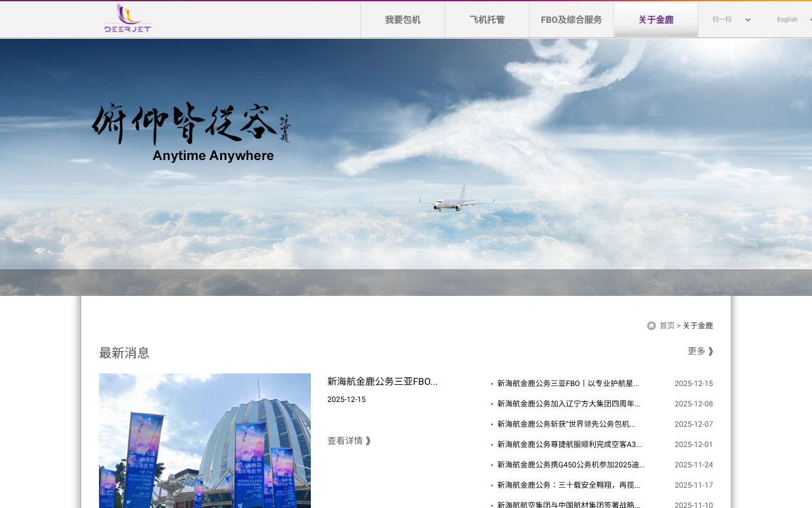812x508 pixels.
Task: Click the 》 arrow next to 更多
Action: pyautogui.click(x=710, y=350)
